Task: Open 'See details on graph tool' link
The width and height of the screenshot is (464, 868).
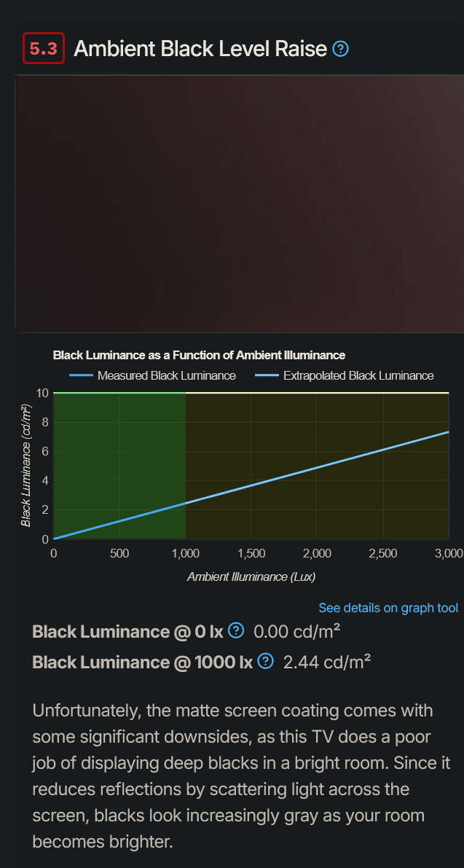Action: pyautogui.click(x=388, y=608)
